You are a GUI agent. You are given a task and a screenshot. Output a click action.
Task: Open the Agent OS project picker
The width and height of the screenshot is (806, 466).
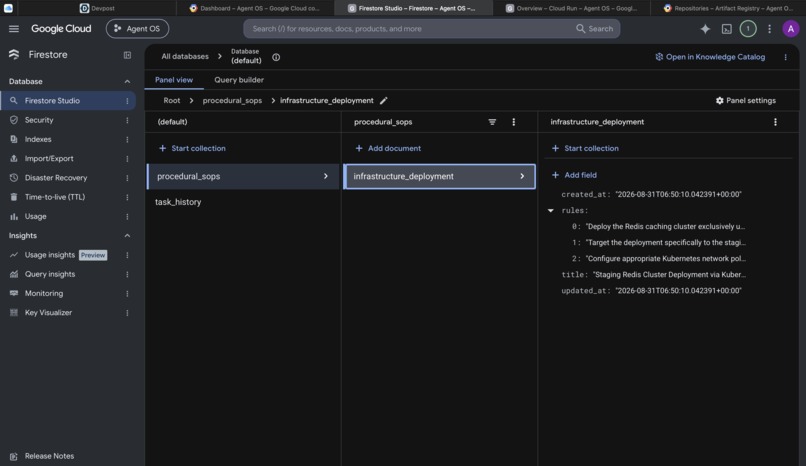coord(137,29)
